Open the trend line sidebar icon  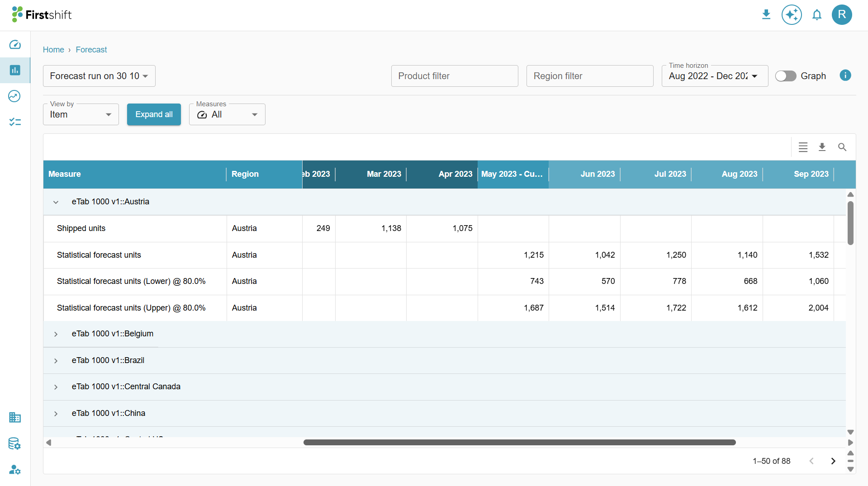click(x=15, y=96)
